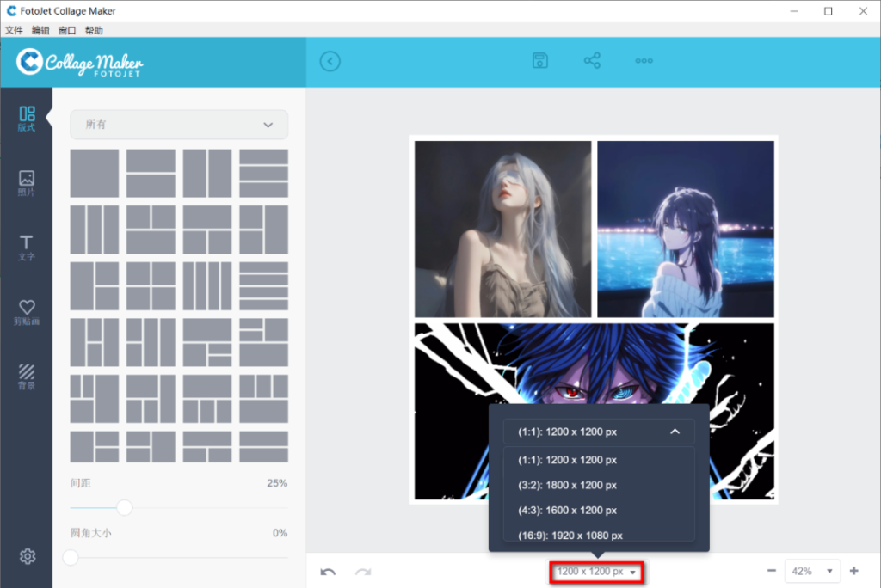This screenshot has width=881, height=588.
Task: Choose the two-by-two grid layout
Action: 151,286
